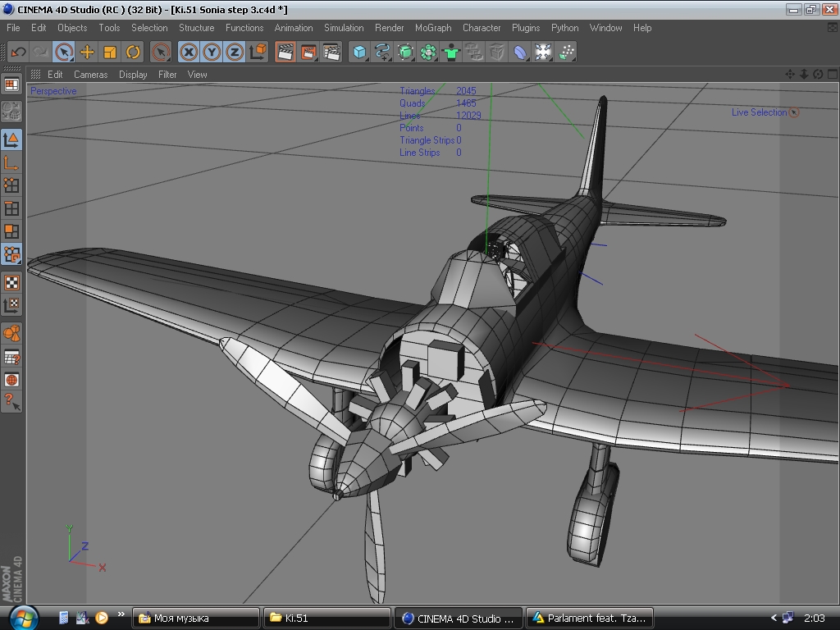Click the Render Active View clapperboard
The height and width of the screenshot is (630, 840).
pos(285,52)
